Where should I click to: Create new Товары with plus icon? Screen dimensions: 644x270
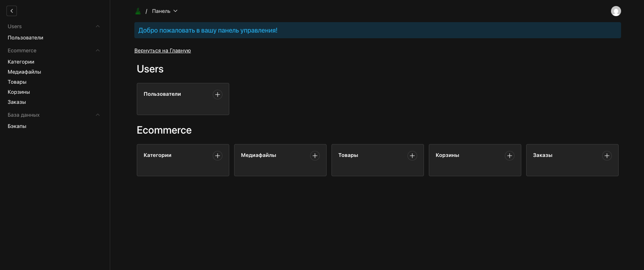(412, 156)
